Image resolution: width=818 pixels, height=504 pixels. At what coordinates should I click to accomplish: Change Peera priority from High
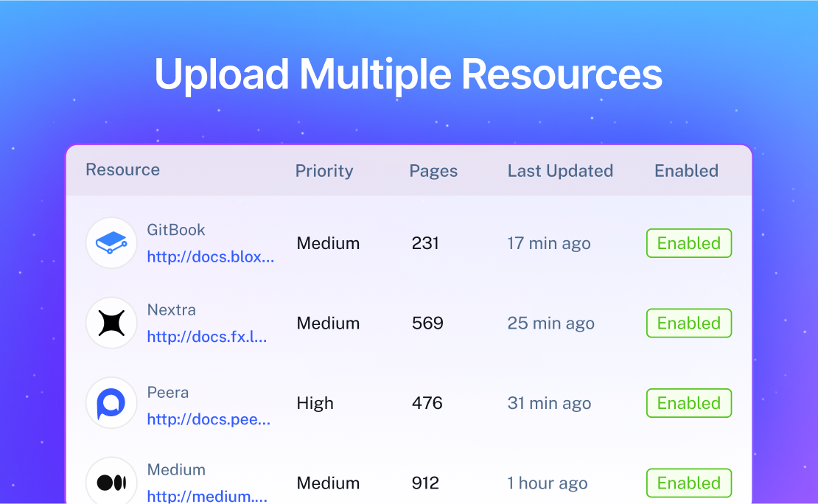click(315, 403)
